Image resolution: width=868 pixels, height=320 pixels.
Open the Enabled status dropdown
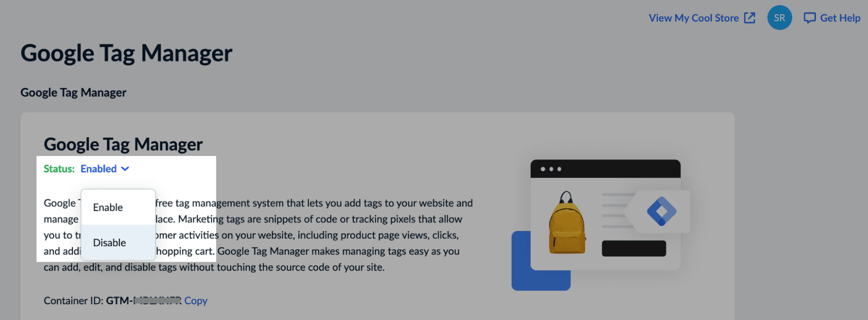click(x=105, y=169)
